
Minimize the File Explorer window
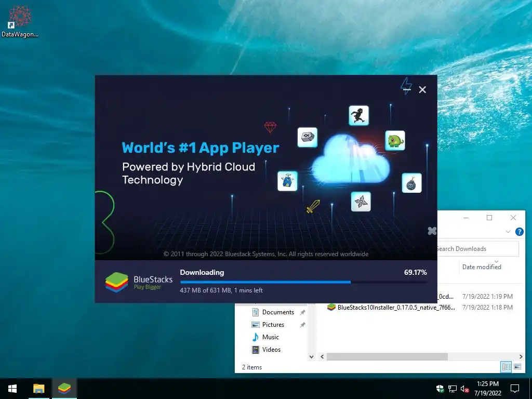click(x=466, y=218)
